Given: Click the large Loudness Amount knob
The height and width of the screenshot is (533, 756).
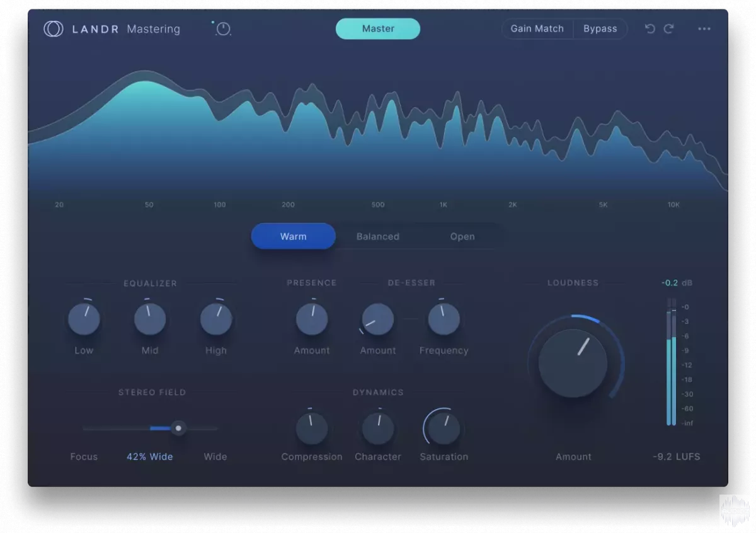Looking at the screenshot, I should pyautogui.click(x=573, y=363).
